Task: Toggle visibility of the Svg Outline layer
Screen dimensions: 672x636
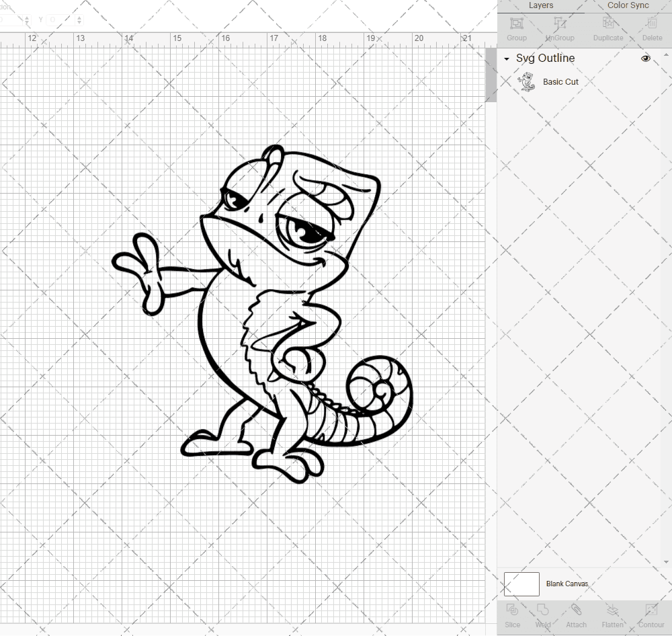Action: pyautogui.click(x=645, y=58)
